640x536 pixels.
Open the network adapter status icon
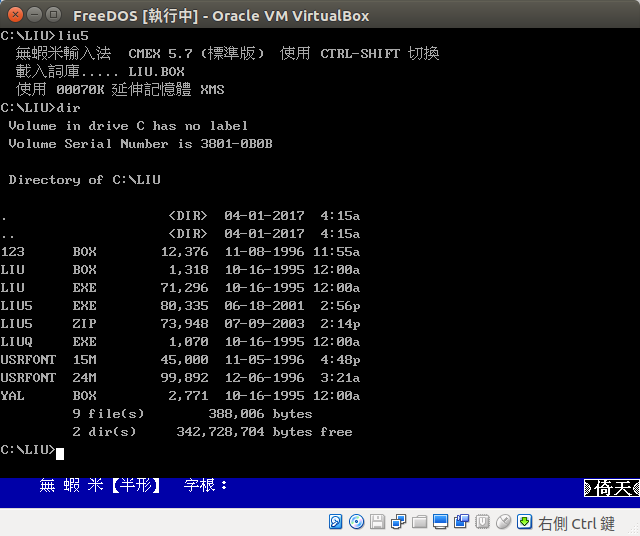click(398, 522)
